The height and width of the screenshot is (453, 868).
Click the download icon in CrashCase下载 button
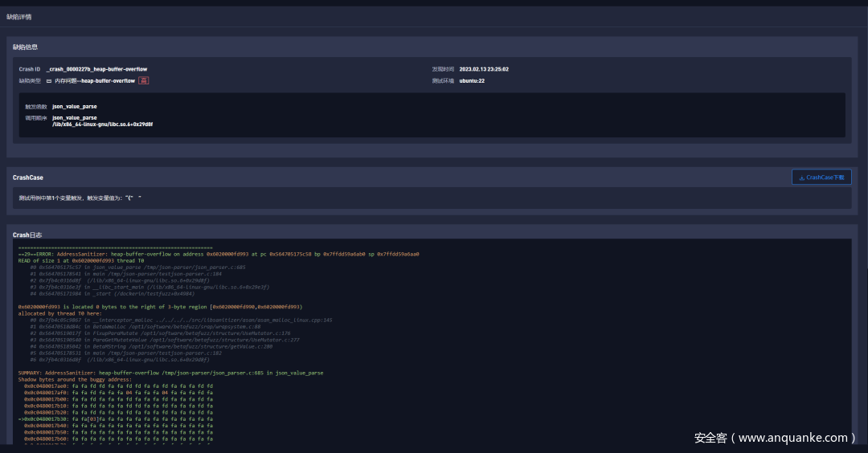(800, 178)
